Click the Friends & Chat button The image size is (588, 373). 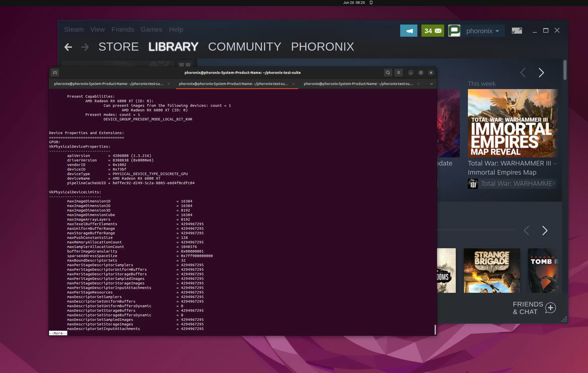coord(534,307)
